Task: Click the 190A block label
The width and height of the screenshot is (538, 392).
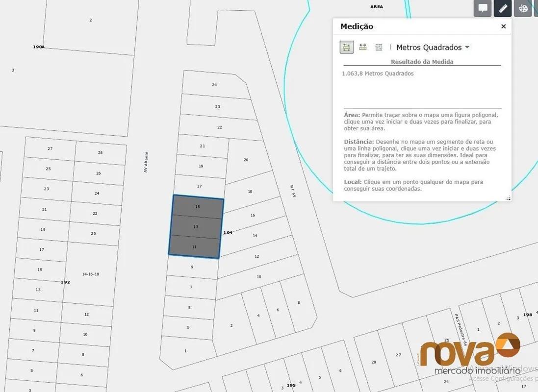Action: [x=39, y=47]
